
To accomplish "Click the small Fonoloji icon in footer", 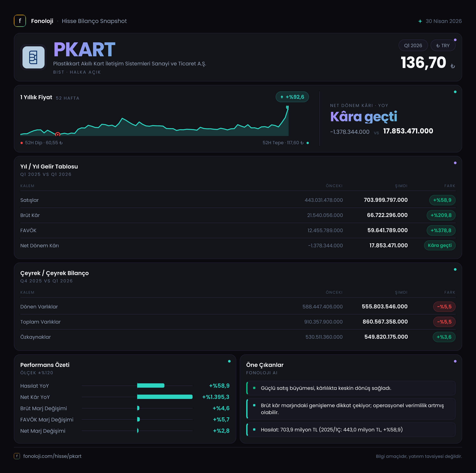I will point(17,456).
